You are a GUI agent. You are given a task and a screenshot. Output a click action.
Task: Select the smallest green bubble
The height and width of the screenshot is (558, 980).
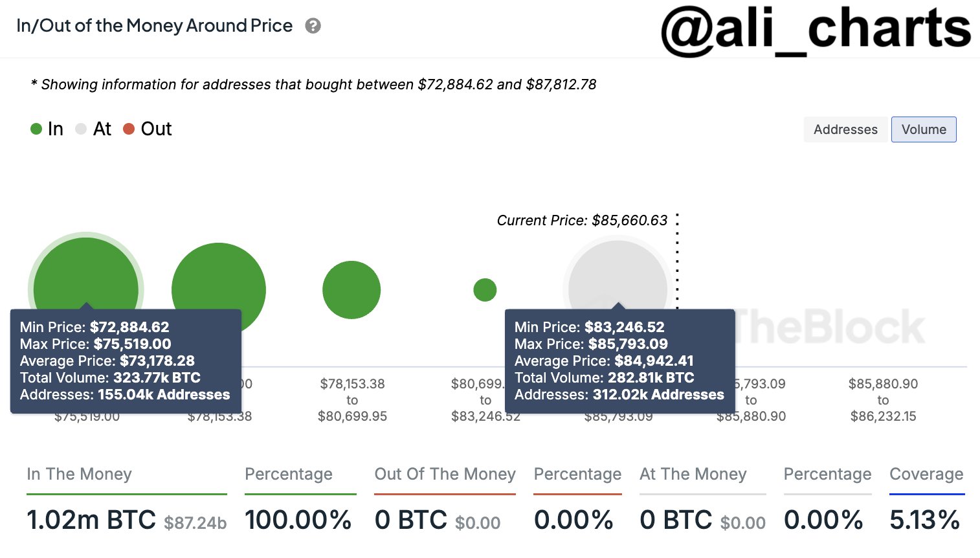click(485, 290)
